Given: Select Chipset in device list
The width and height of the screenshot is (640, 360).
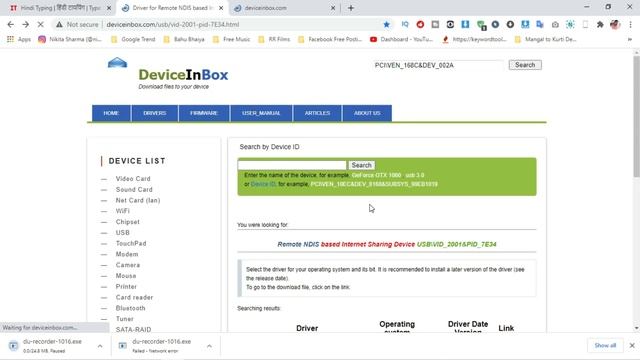Looking at the screenshot, I should click(x=128, y=222).
